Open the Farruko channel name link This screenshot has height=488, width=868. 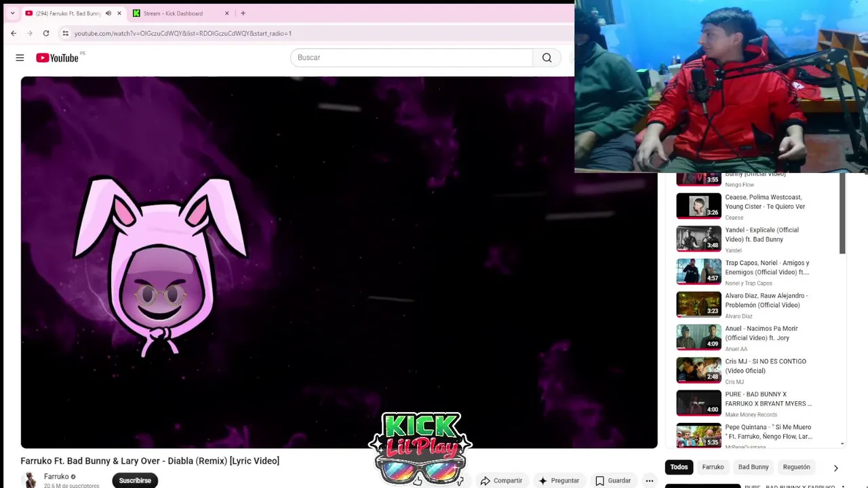point(56,476)
